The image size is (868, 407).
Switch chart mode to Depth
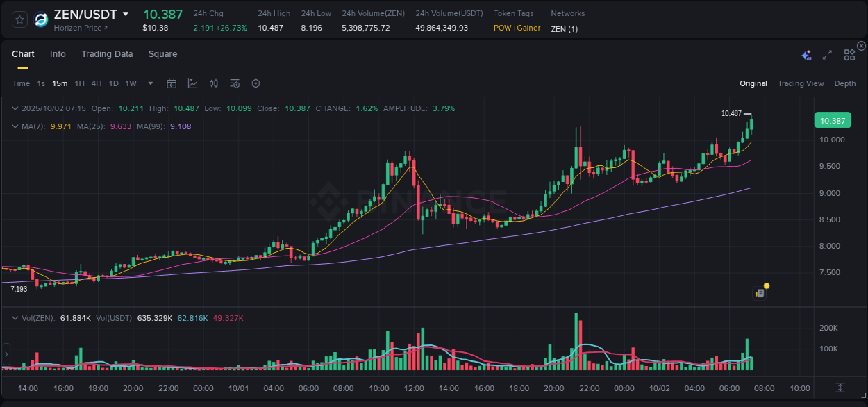coord(844,83)
